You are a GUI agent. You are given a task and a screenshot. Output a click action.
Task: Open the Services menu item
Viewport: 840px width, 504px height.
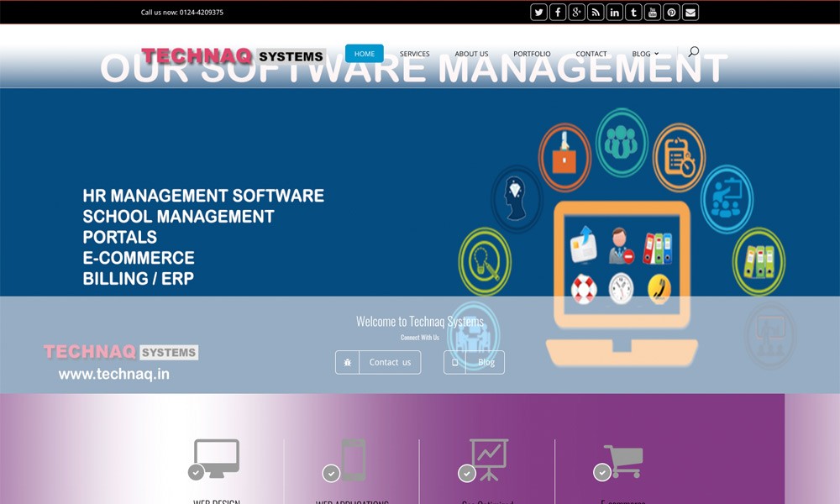414,54
